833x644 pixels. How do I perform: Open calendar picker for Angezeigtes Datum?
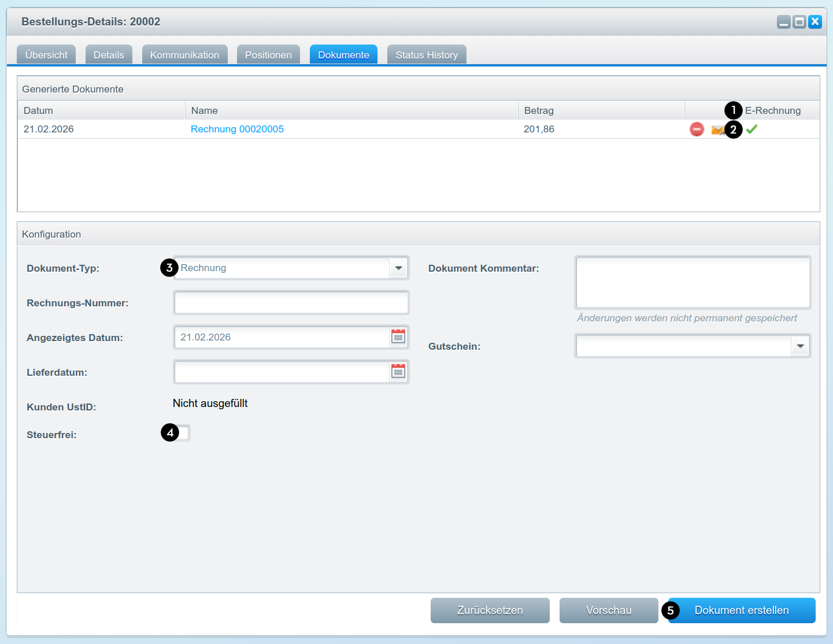tap(398, 337)
